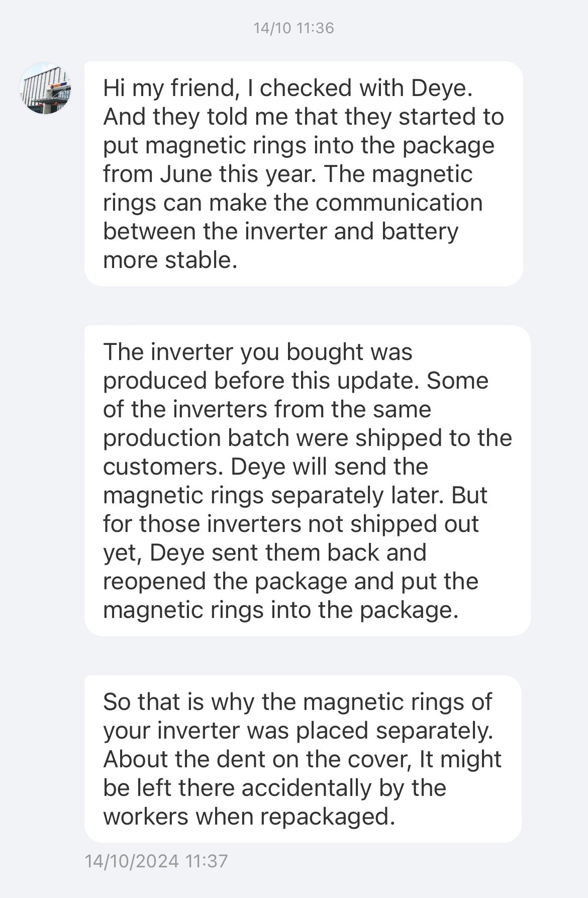The width and height of the screenshot is (588, 898).
Task: Select the message bubble starting "Hi my friend"
Action: (x=304, y=173)
